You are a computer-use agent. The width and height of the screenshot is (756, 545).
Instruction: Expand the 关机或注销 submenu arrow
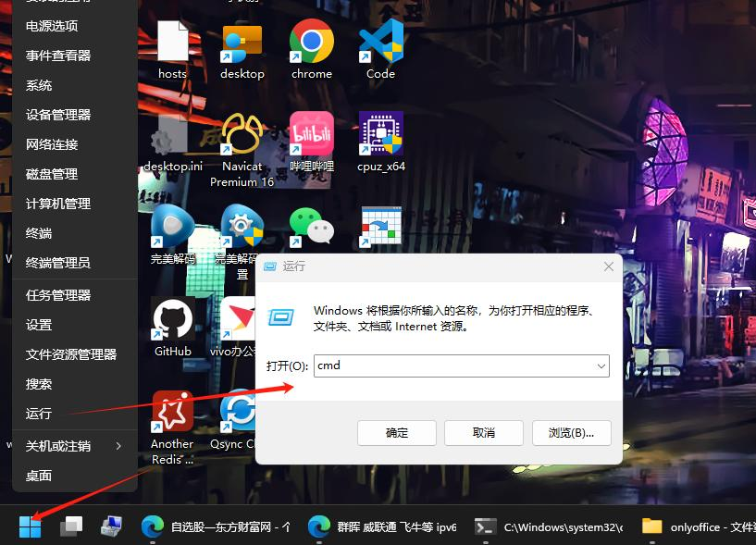click(x=118, y=446)
